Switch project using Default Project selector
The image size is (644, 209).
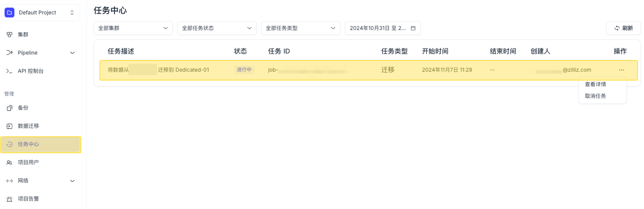click(40, 13)
